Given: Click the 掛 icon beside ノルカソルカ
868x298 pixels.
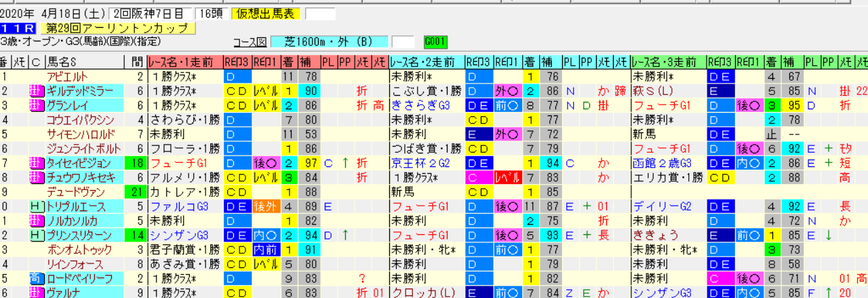Looking at the screenshot, I should pyautogui.click(x=37, y=221).
